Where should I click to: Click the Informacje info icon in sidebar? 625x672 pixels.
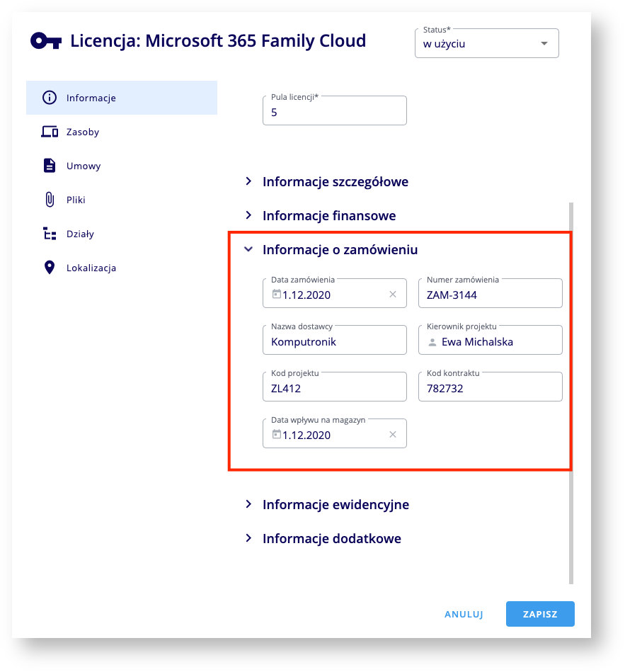[50, 98]
